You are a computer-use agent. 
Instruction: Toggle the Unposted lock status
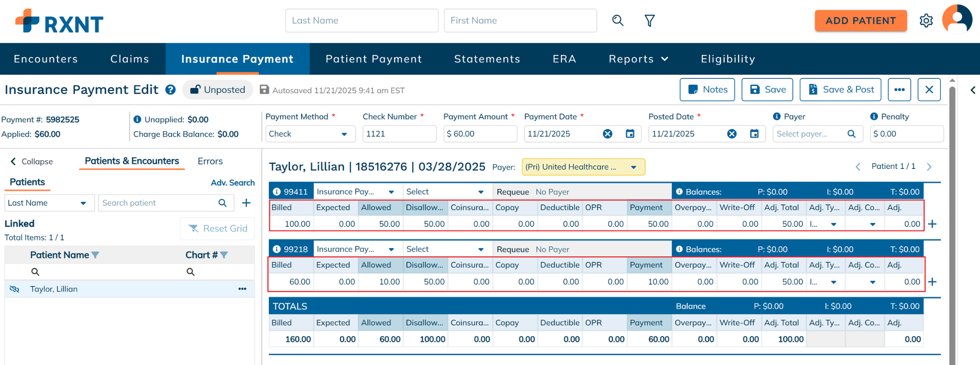pyautogui.click(x=218, y=90)
